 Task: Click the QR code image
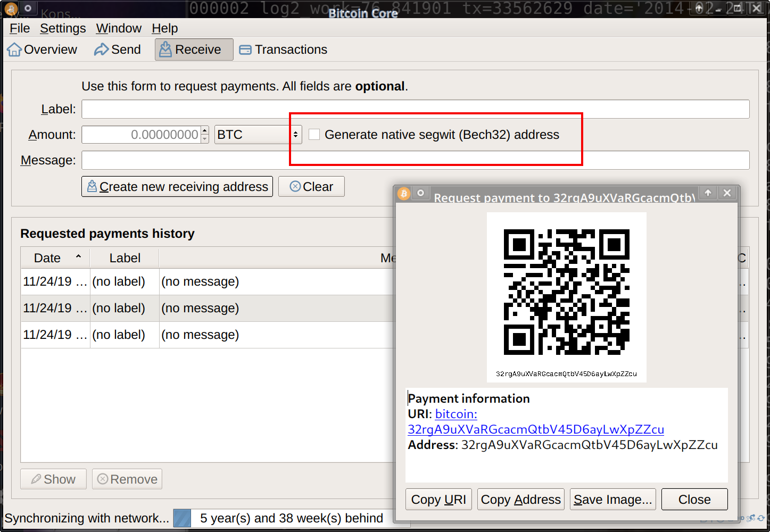pyautogui.click(x=566, y=292)
